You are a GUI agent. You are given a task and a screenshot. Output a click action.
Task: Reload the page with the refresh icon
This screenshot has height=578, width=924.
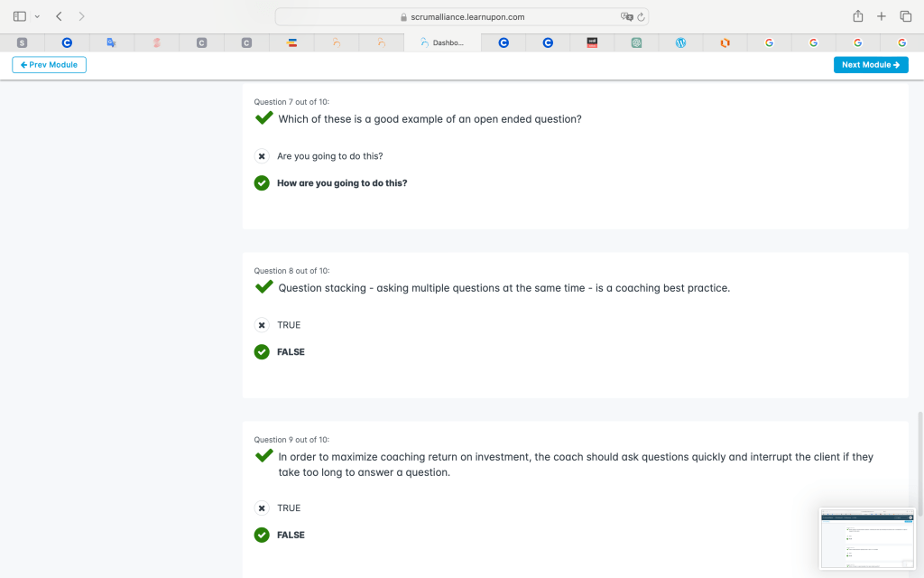click(641, 16)
